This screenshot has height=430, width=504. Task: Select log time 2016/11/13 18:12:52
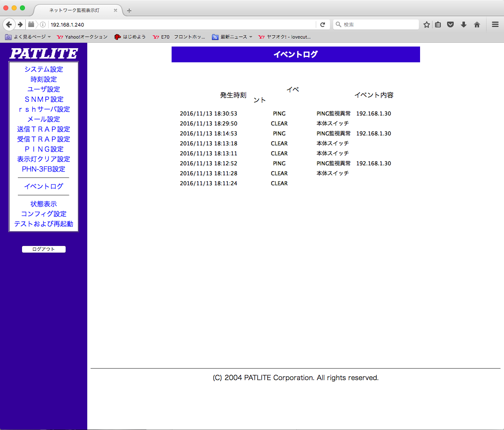209,163
